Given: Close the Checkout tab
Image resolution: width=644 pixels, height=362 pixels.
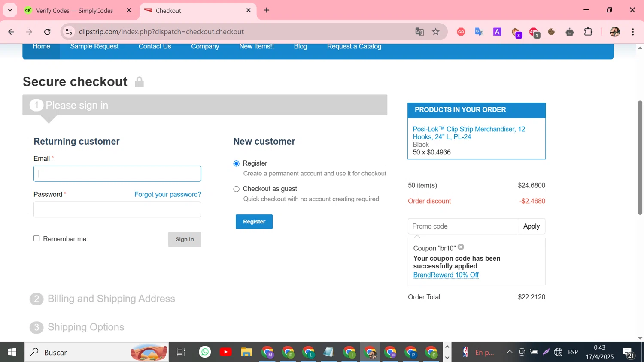Looking at the screenshot, I should pyautogui.click(x=249, y=10).
